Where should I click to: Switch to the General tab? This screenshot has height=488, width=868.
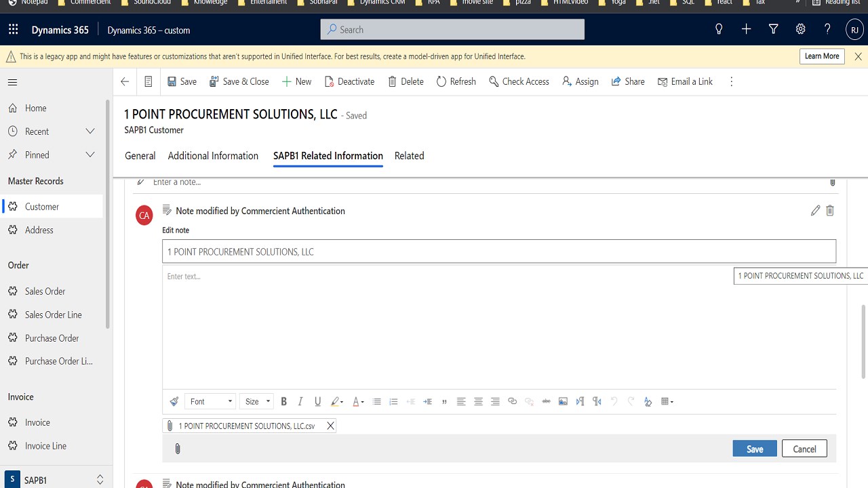click(x=140, y=156)
